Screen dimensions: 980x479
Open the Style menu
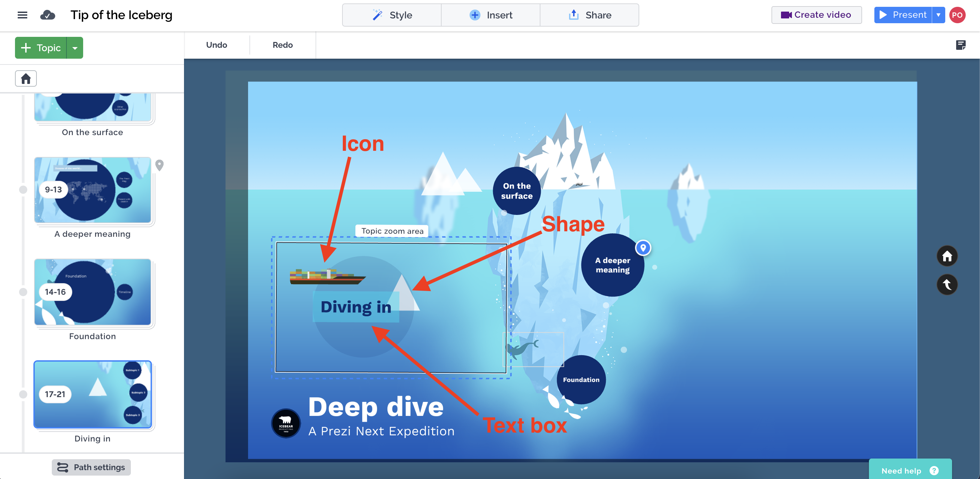point(392,15)
